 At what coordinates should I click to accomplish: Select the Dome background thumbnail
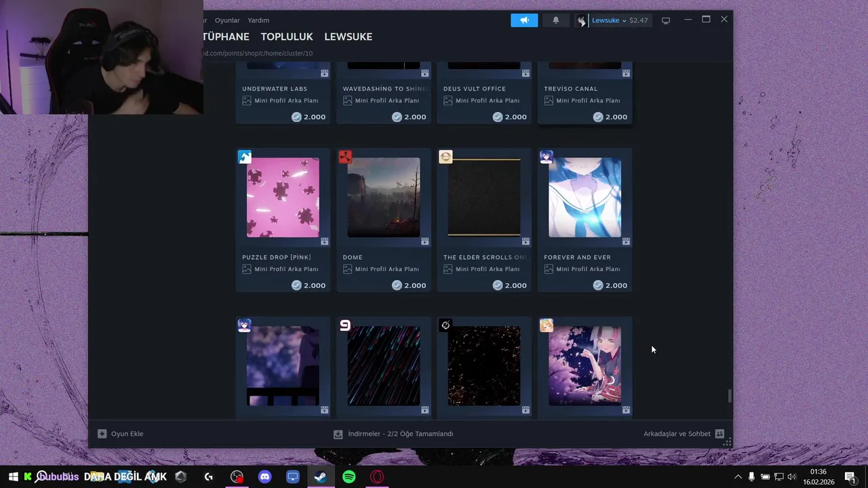tap(384, 197)
